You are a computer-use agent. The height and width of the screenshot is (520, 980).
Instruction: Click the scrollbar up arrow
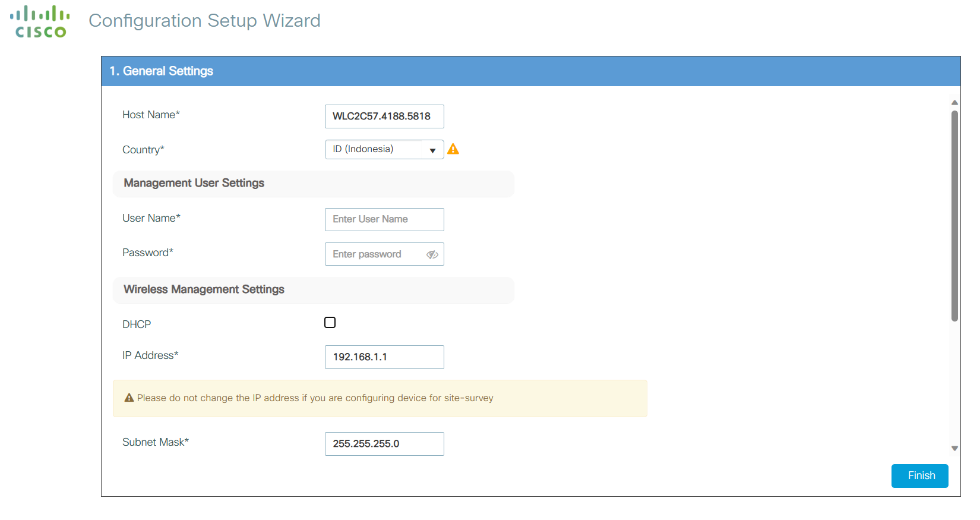[x=954, y=103]
